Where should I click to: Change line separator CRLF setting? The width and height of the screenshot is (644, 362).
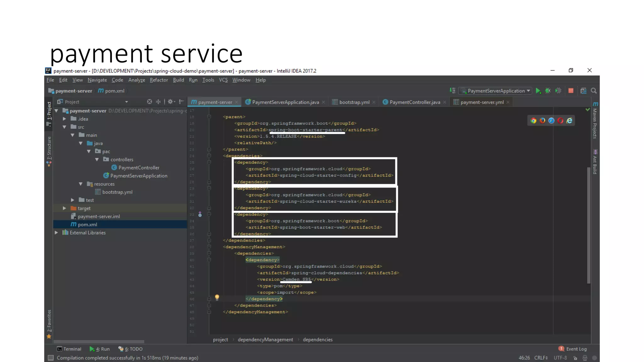pos(541,358)
